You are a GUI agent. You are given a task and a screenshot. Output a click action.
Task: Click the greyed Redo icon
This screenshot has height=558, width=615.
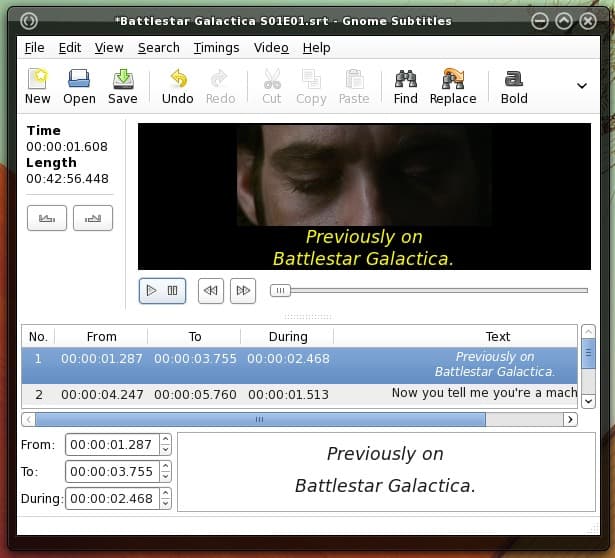pos(220,86)
